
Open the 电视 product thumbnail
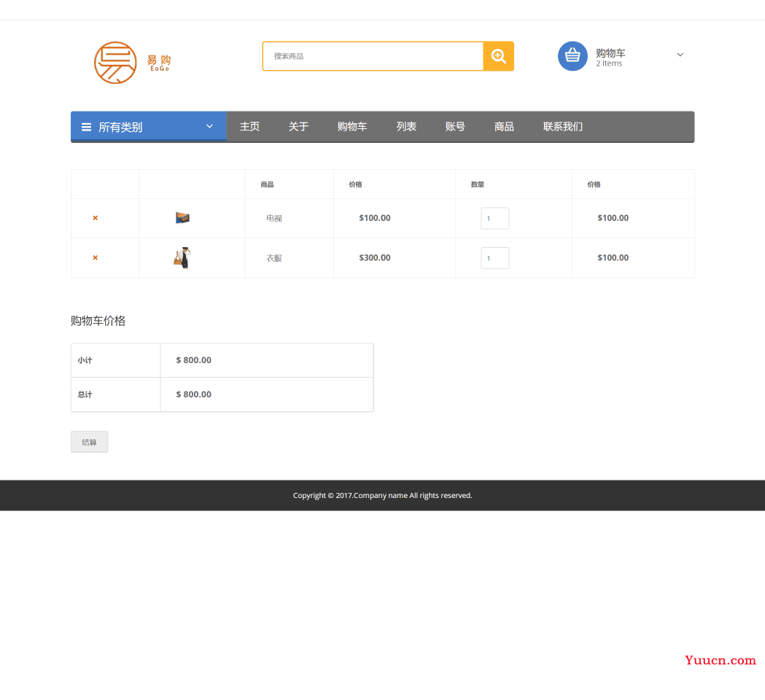click(182, 217)
